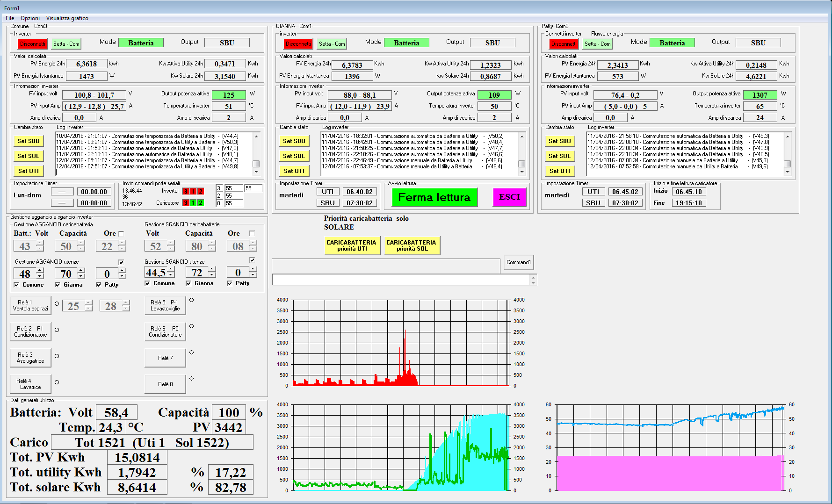Toggle Ore checkbox in SGANCIO caricabatterie

(252, 233)
